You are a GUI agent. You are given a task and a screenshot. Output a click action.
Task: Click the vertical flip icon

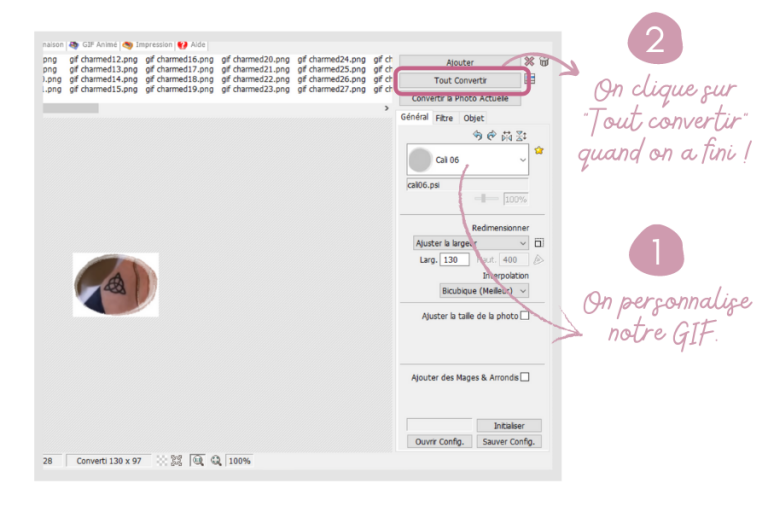521,136
